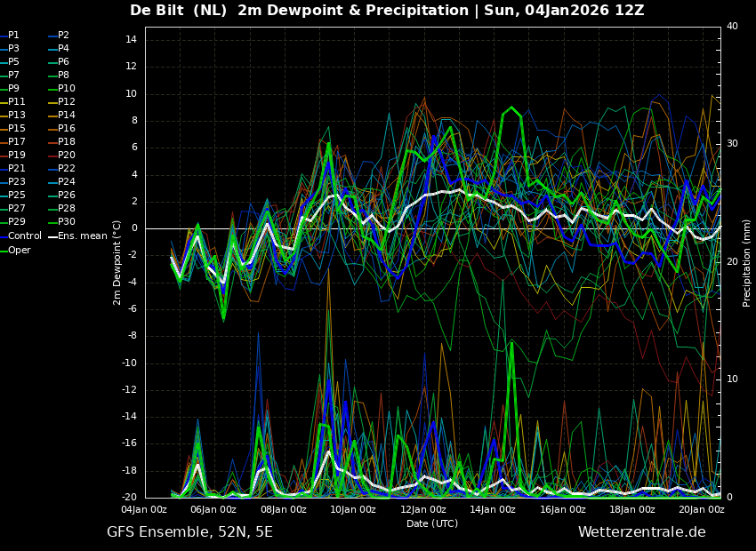Select the P3 legend label

pos(13,48)
